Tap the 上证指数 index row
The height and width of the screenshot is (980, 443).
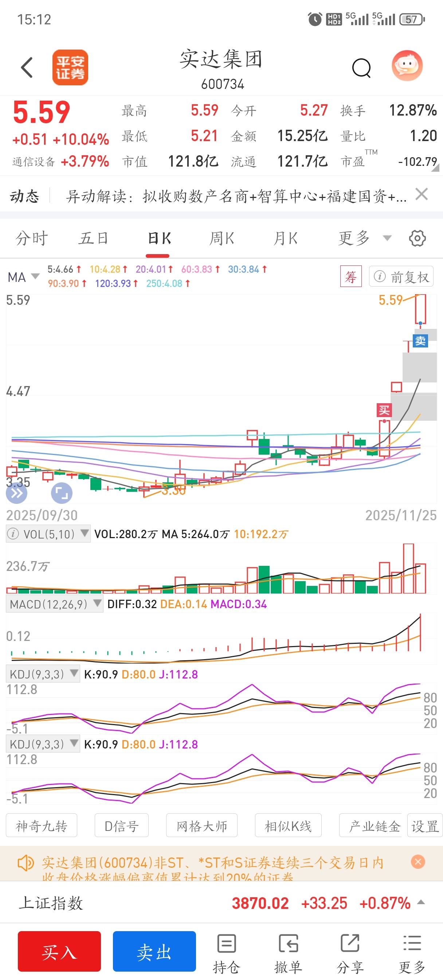coord(221,902)
